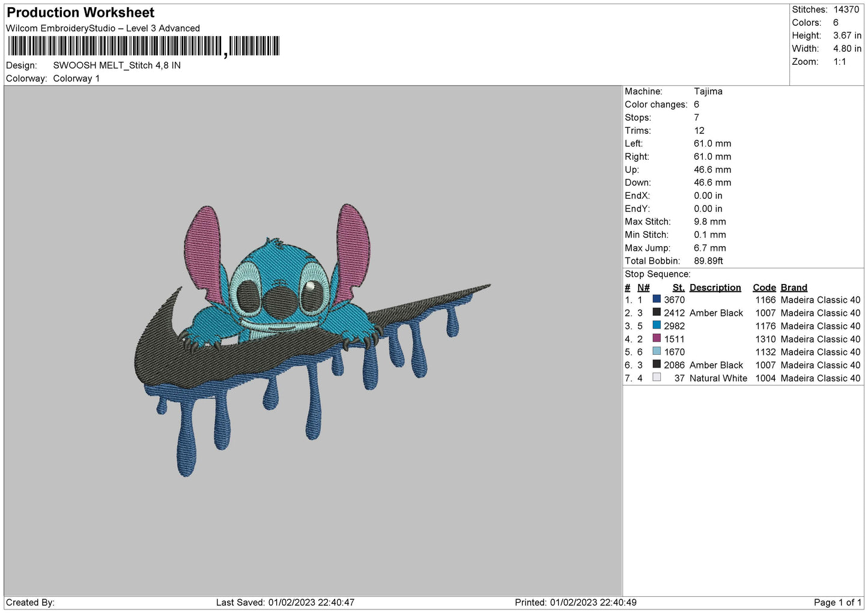Click the dark blue swatch for stop 1

coord(657,299)
